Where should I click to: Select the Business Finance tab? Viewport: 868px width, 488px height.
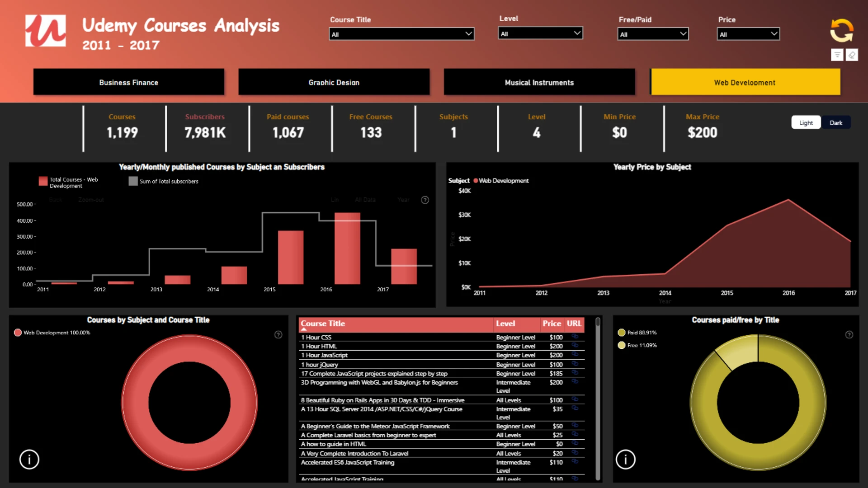tap(129, 82)
